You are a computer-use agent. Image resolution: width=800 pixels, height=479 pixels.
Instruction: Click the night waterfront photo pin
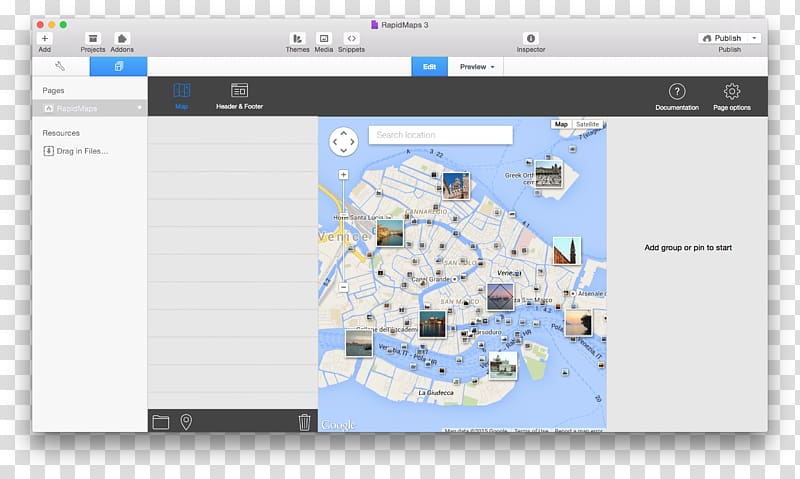(432, 324)
